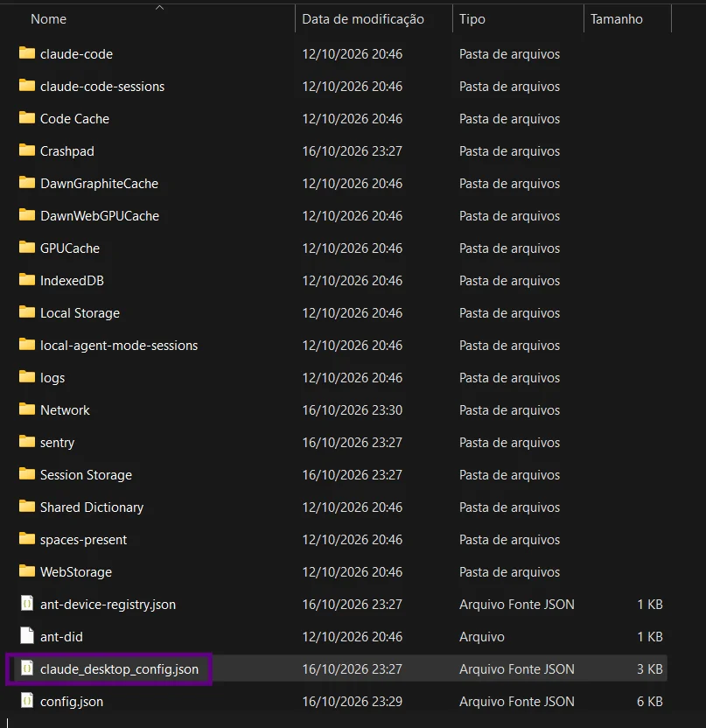Click the 1 KB size of ant-device-registry.json

pos(650,605)
